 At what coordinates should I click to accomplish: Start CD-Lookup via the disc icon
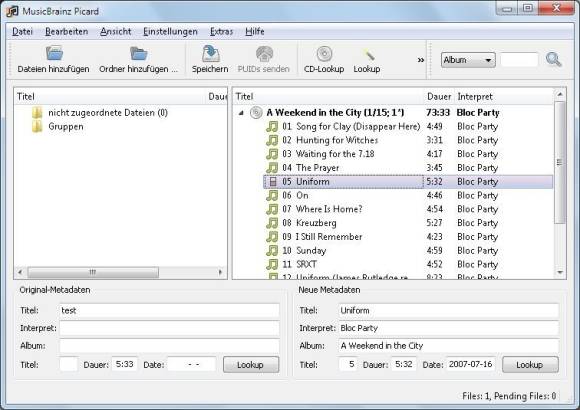pos(324,54)
